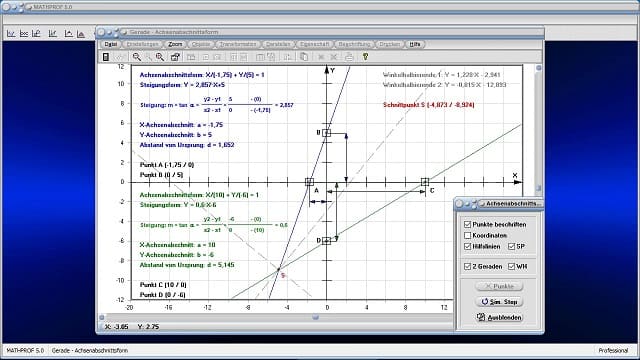This screenshot has width=640, height=360.
Task: Click the vertical scrollbar top handle
Action: [x=538, y=68]
